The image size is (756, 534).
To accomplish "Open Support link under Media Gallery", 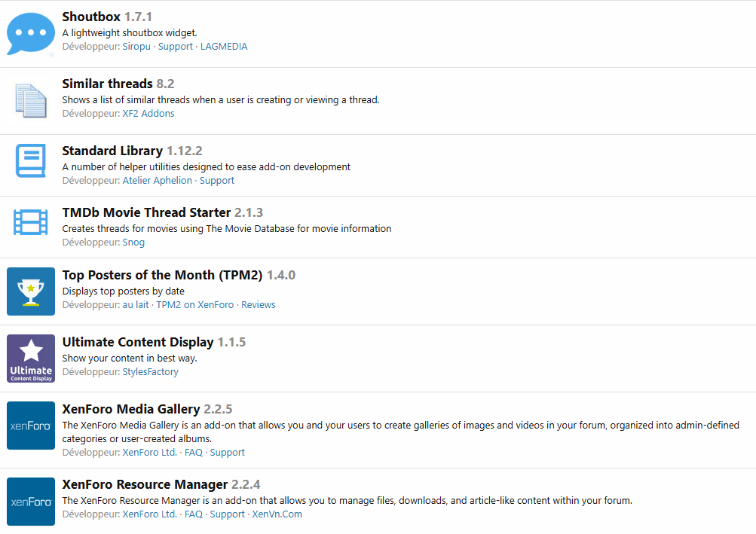I will pyautogui.click(x=227, y=453).
